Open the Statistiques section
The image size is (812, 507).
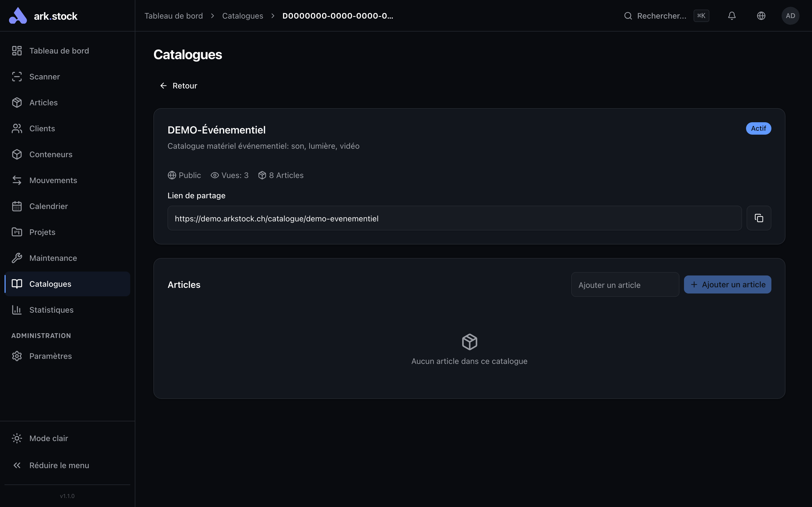tap(67, 310)
